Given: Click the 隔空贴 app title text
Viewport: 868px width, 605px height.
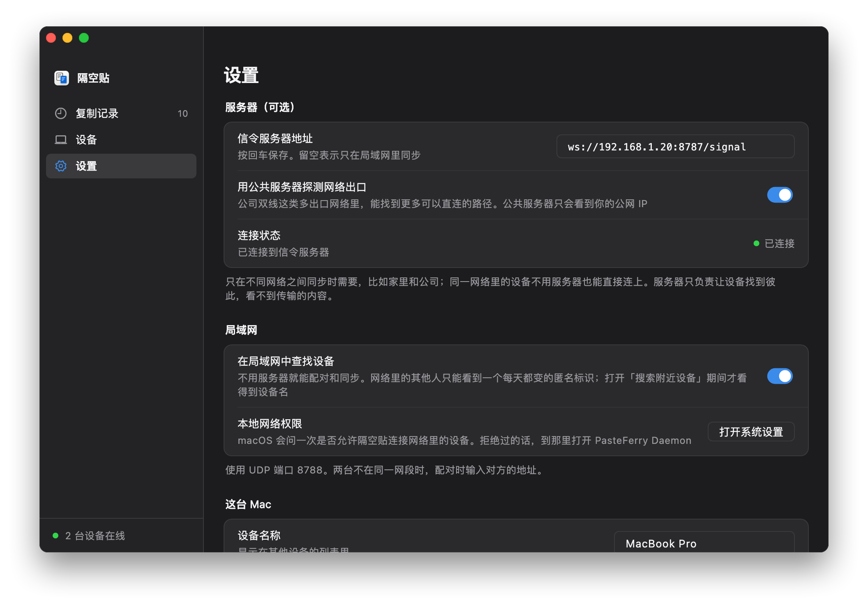Looking at the screenshot, I should 93,78.
